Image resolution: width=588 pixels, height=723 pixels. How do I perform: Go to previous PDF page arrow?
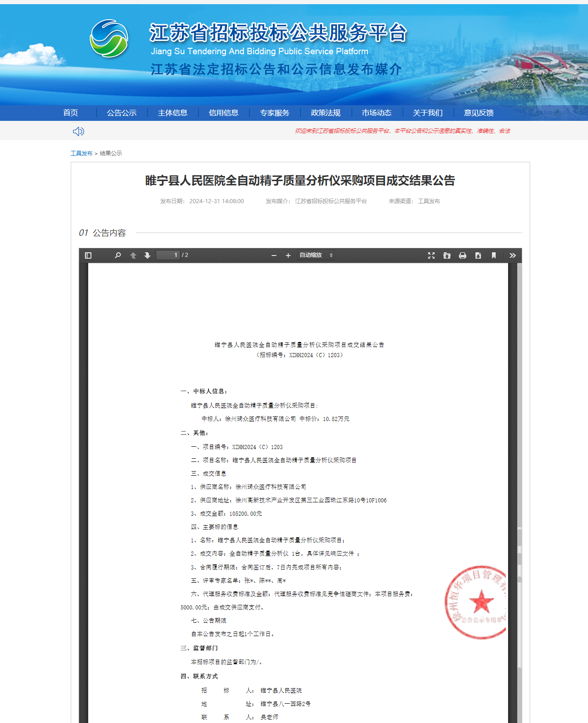pos(133,256)
